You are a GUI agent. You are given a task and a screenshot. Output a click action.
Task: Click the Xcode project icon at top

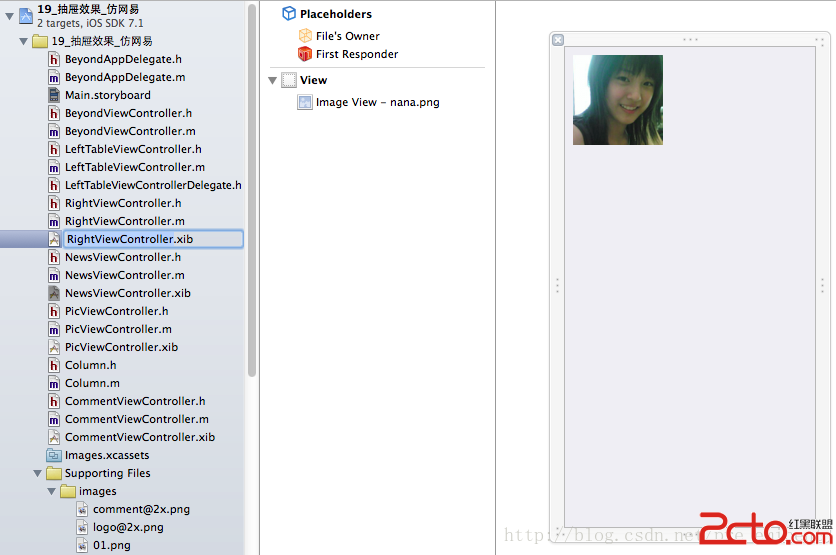[x=25, y=15]
